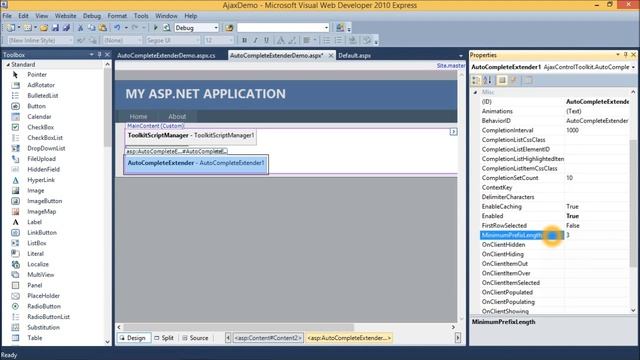
Task: Select the DropDownList control in Toolbox
Action: click(46, 148)
